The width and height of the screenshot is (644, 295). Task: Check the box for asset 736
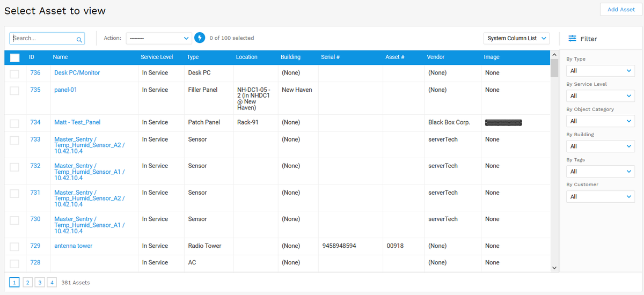coord(14,73)
